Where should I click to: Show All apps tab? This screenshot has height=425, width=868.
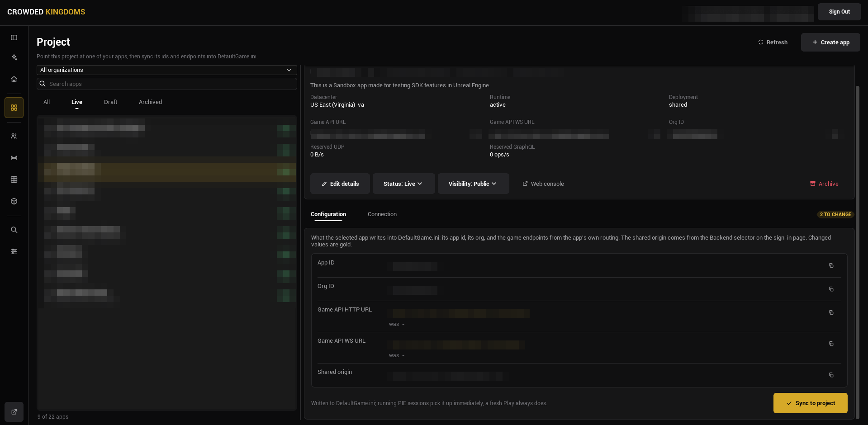pyautogui.click(x=47, y=102)
